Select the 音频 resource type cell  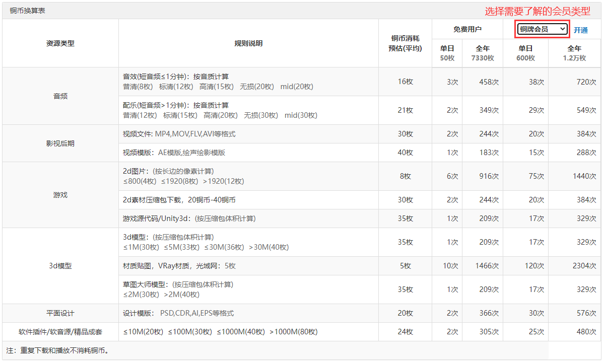[x=60, y=96]
